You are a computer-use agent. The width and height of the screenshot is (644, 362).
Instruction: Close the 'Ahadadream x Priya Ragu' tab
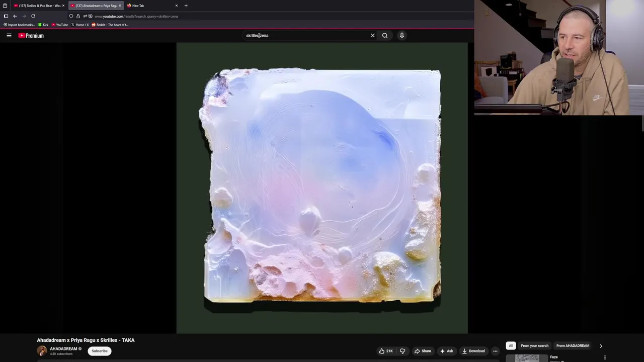click(x=120, y=6)
